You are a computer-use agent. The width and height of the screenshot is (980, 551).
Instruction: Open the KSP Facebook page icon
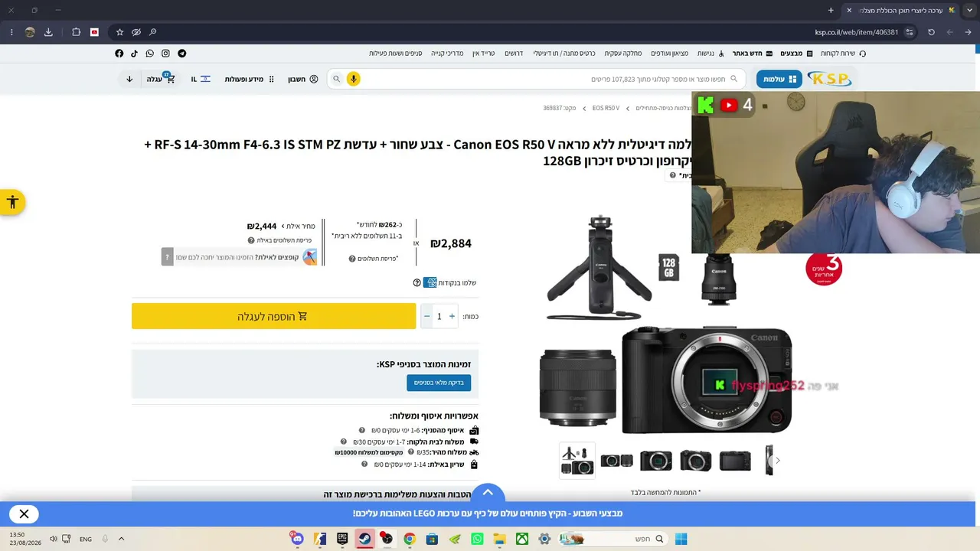119,54
